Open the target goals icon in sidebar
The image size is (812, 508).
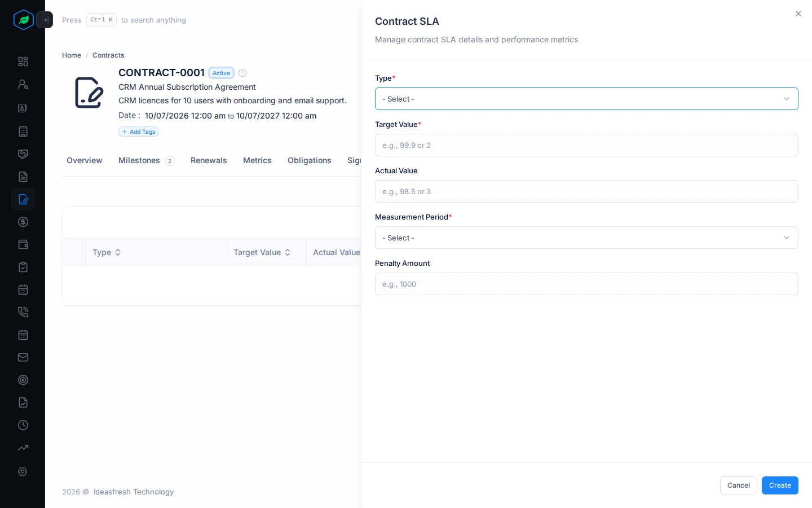23,380
